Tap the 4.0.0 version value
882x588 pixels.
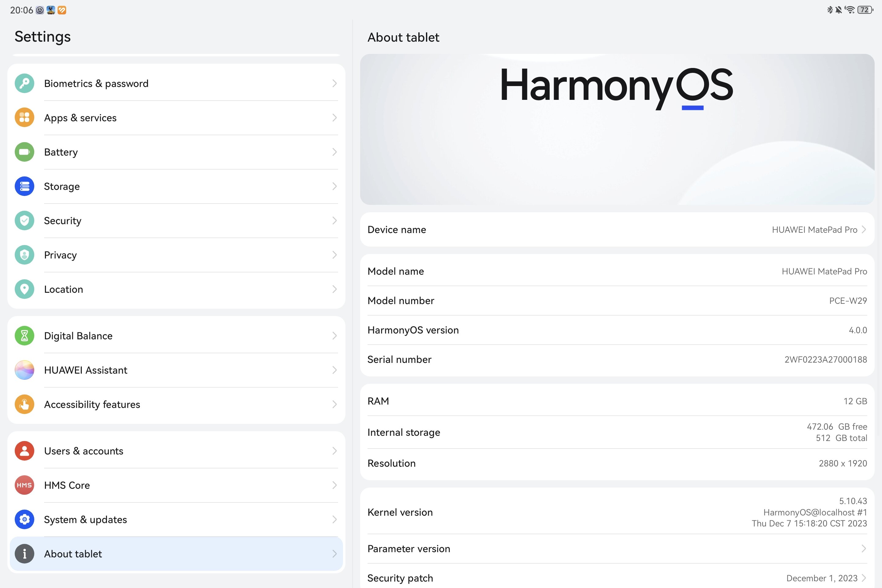click(858, 330)
